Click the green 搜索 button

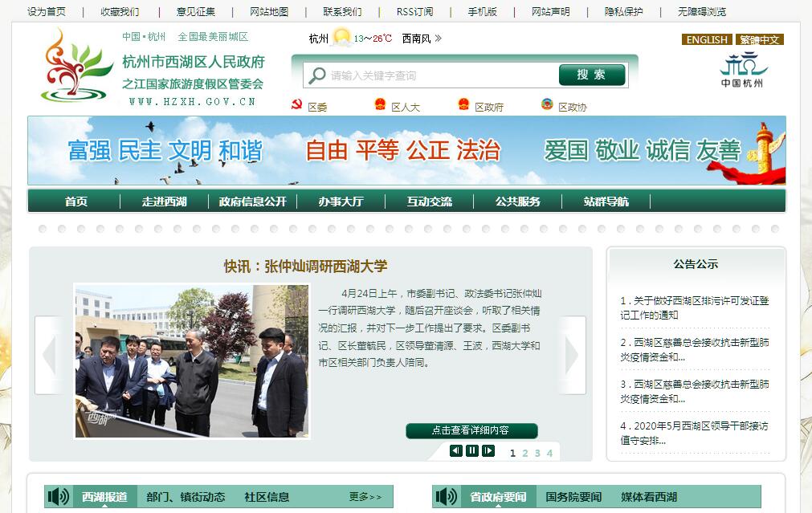[591, 75]
